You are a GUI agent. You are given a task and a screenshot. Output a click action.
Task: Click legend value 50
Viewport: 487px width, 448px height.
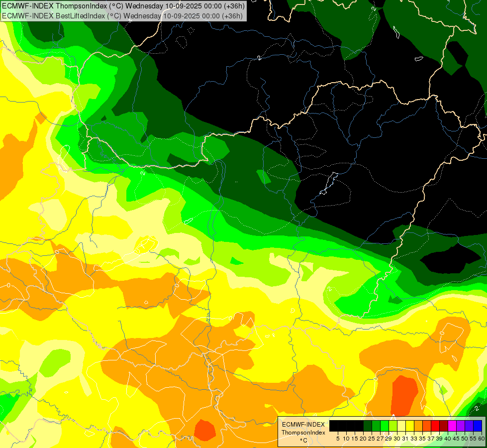pos(465,439)
